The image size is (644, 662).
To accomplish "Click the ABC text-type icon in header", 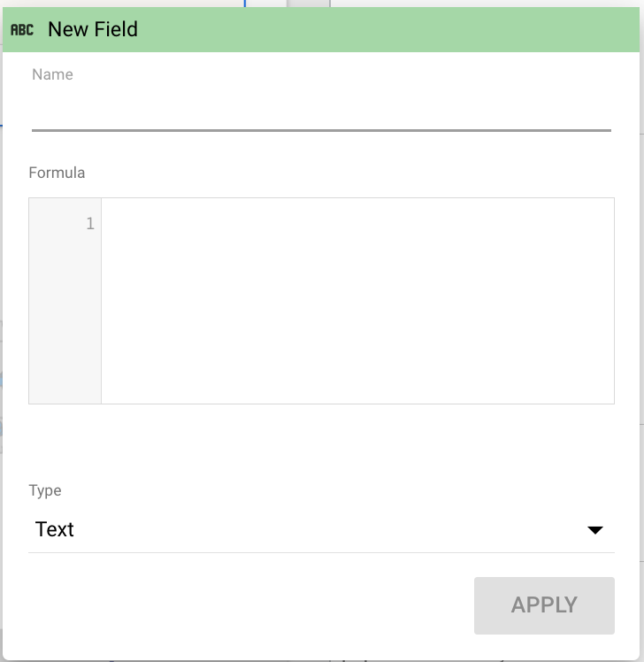I will 21,30.
